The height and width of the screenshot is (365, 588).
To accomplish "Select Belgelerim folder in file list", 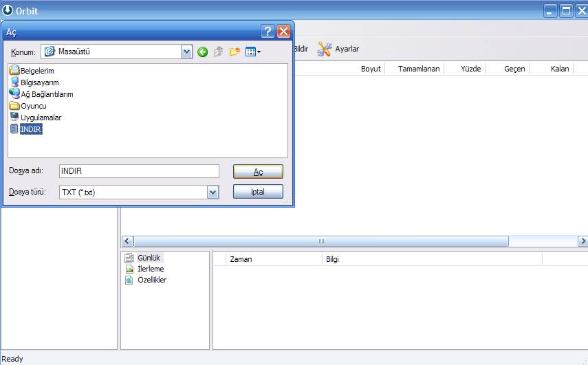I will (37, 70).
